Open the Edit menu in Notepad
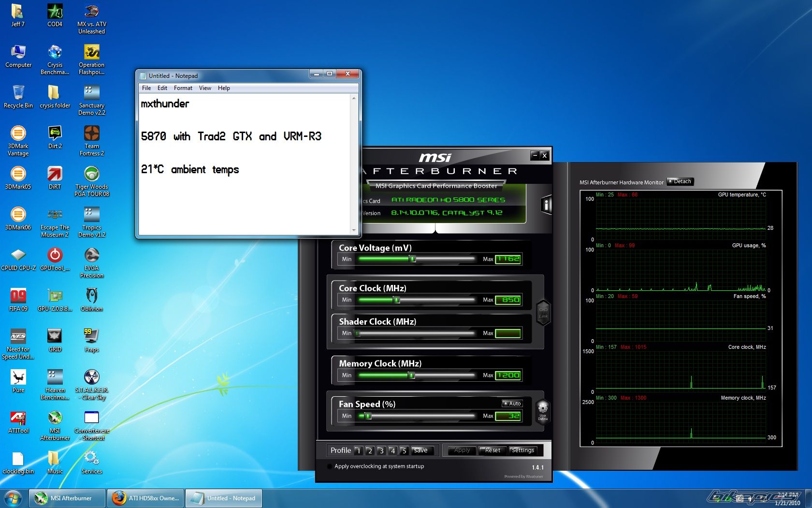Viewport: 812px width, 508px height. [x=162, y=88]
